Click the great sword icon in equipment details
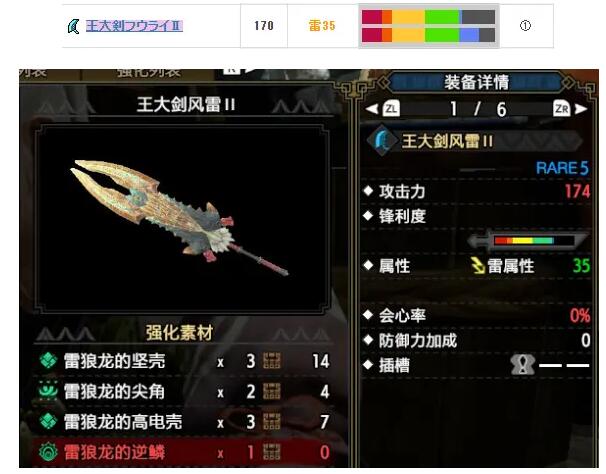 pyautogui.click(x=382, y=140)
